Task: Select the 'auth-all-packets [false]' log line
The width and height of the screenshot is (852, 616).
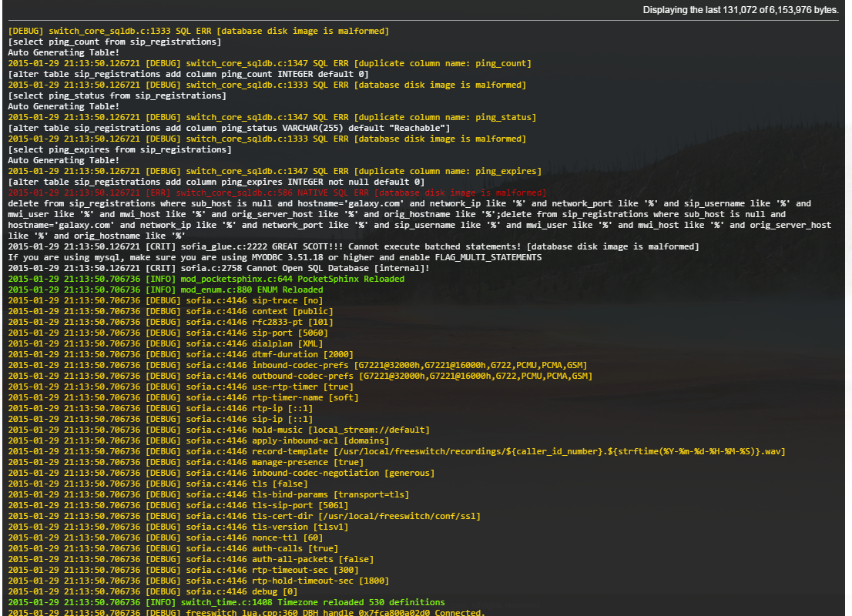Action: pos(191,559)
